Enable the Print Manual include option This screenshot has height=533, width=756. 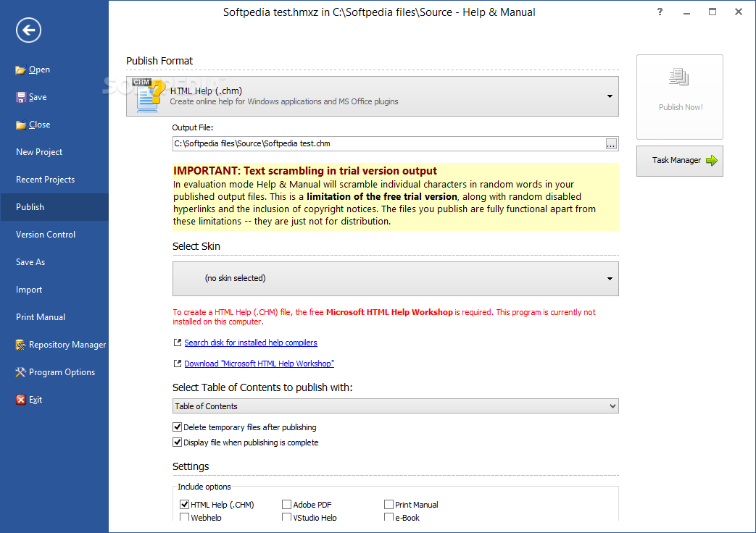pos(389,505)
